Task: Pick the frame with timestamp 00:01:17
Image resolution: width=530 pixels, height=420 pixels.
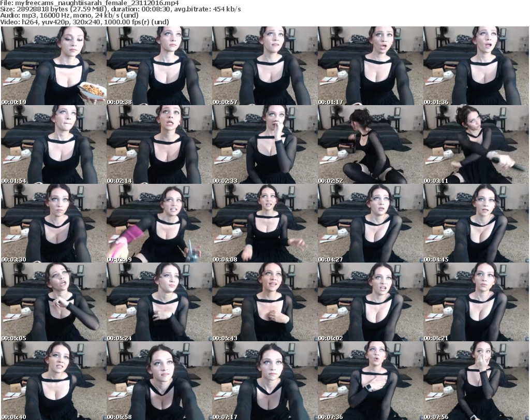Action: click(370, 66)
